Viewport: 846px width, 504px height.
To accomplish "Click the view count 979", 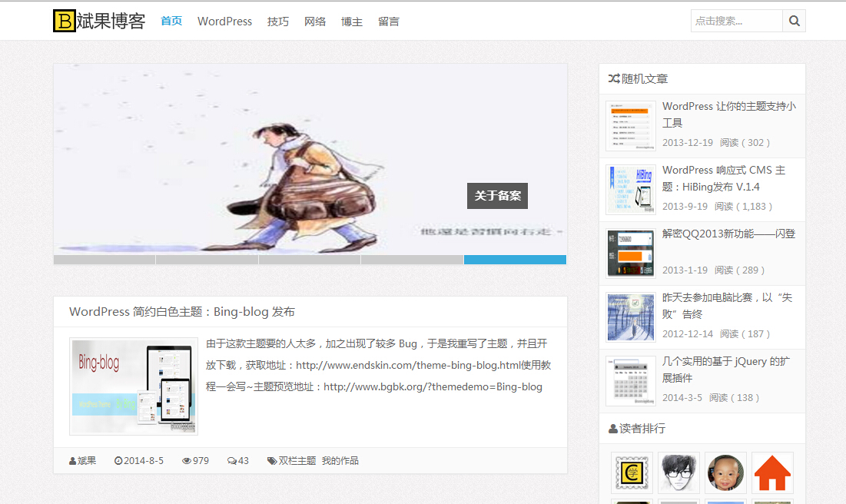I will tap(201, 461).
